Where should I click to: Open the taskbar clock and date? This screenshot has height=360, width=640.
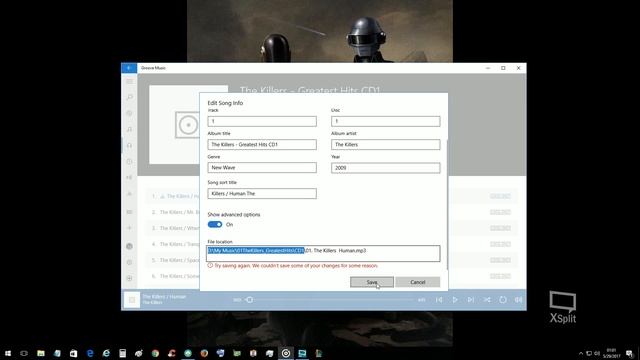click(611, 353)
